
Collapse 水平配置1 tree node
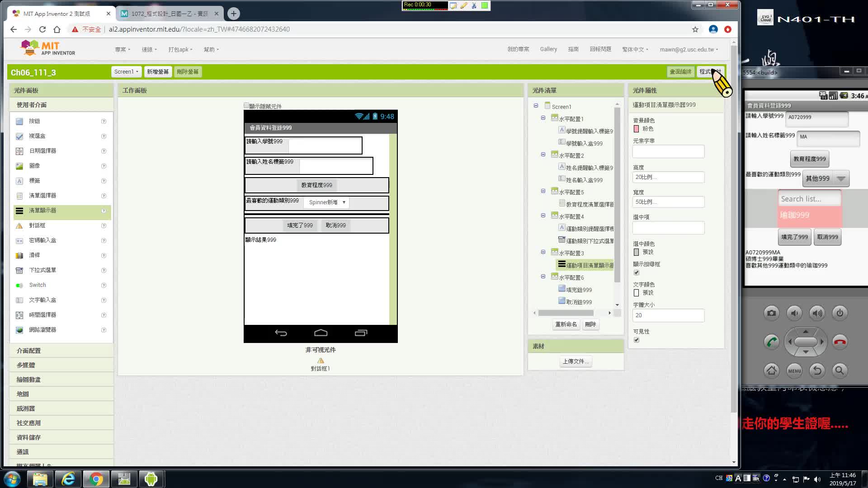pos(543,118)
